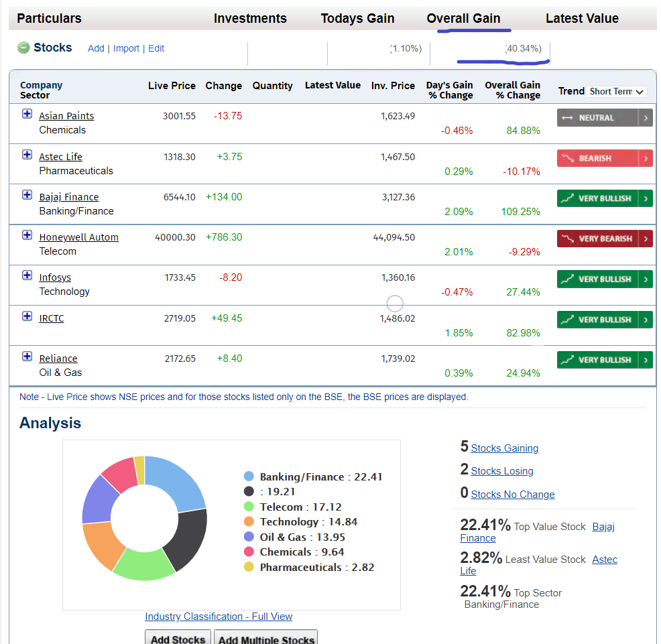
Task: Click the Technology legend orange dot
Action: pos(249,522)
